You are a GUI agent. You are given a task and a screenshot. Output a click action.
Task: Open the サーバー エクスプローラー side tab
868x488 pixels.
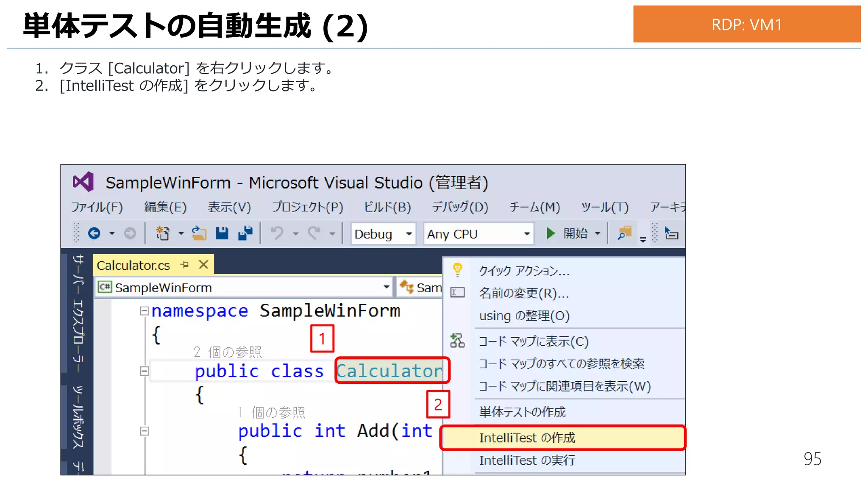(78, 313)
